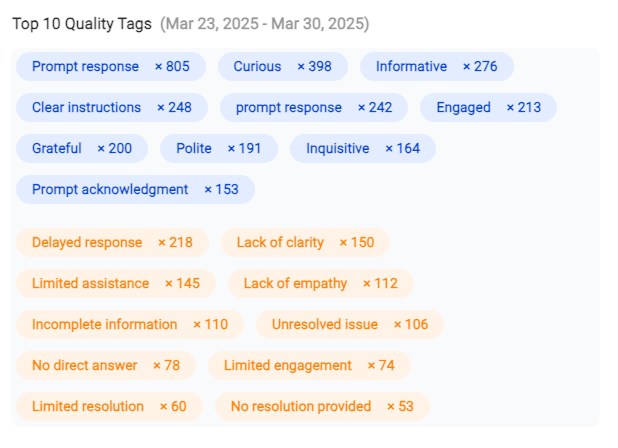Select the No direct answer tag
The height and width of the screenshot is (448, 618).
106,365
